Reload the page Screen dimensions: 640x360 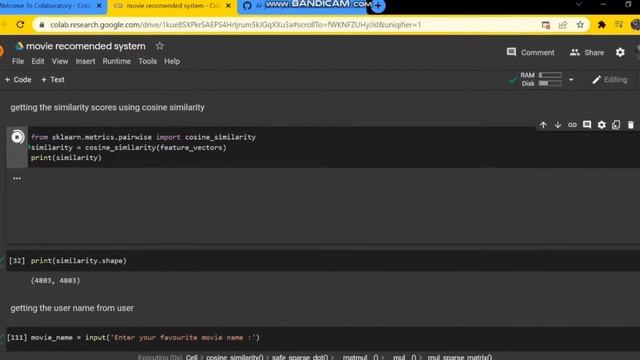[x=20, y=24]
